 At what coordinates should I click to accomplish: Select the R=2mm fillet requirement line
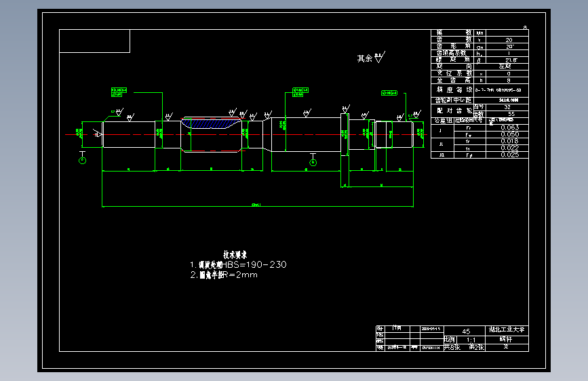point(224,275)
